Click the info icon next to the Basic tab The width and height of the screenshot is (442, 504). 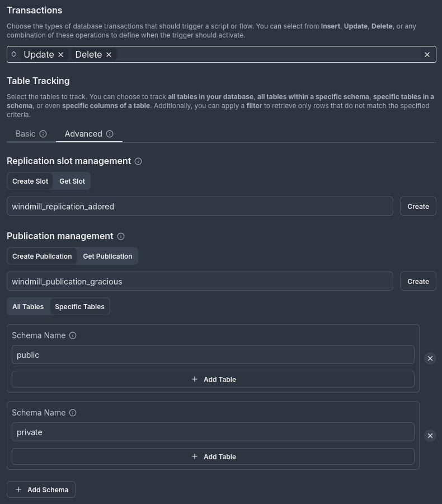43,134
